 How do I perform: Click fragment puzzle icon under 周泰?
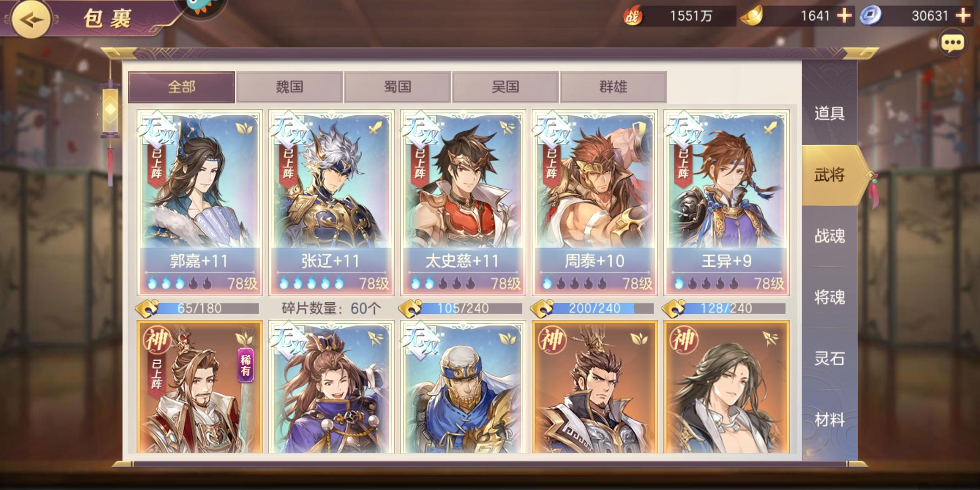click(x=543, y=309)
